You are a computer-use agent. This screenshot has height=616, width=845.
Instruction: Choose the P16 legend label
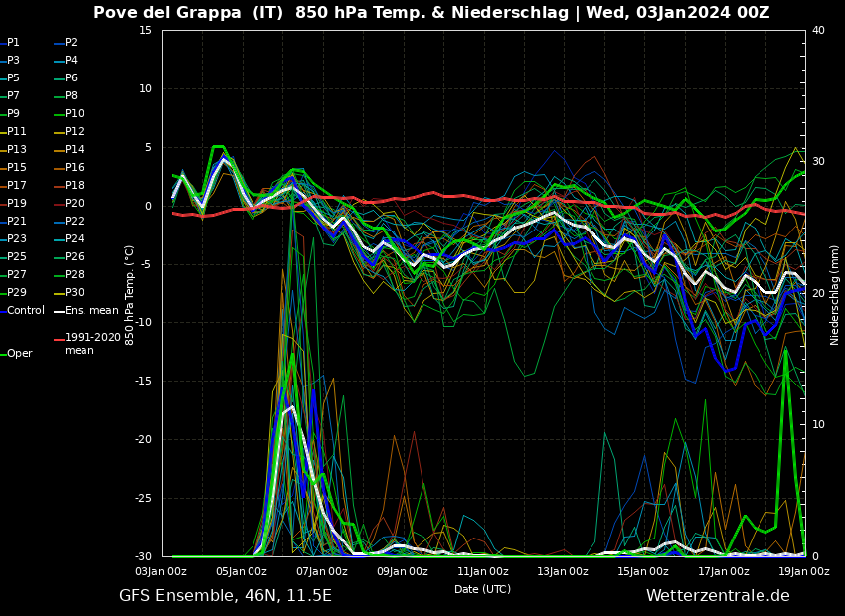coord(75,167)
